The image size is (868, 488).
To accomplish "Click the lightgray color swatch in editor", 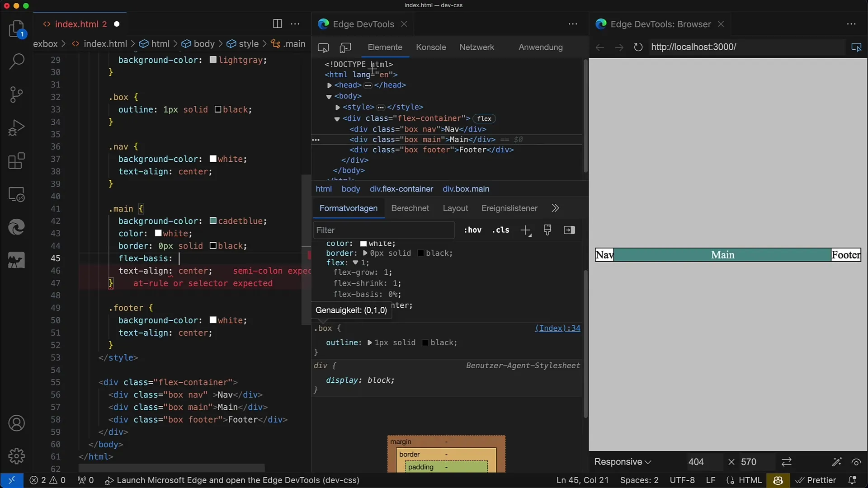I will pos(213,60).
